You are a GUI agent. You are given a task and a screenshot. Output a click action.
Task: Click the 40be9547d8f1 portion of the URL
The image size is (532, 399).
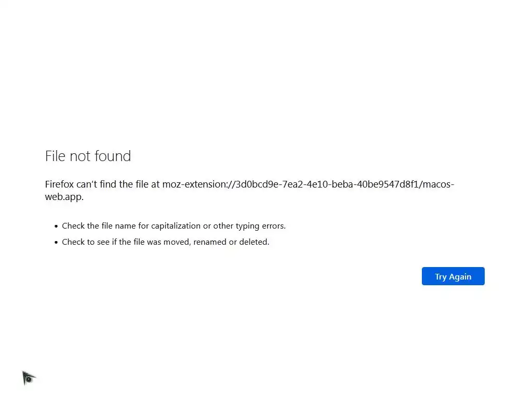tap(386, 184)
